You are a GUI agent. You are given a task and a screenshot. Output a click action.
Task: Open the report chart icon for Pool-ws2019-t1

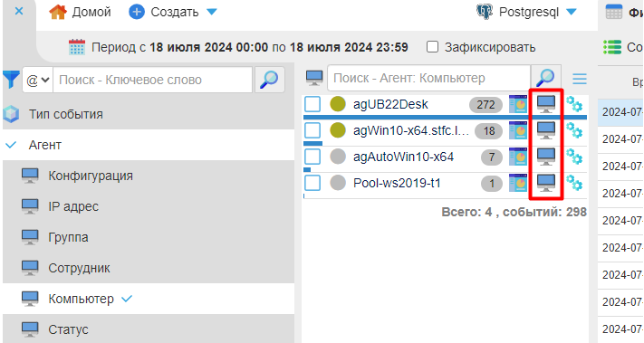(x=518, y=183)
